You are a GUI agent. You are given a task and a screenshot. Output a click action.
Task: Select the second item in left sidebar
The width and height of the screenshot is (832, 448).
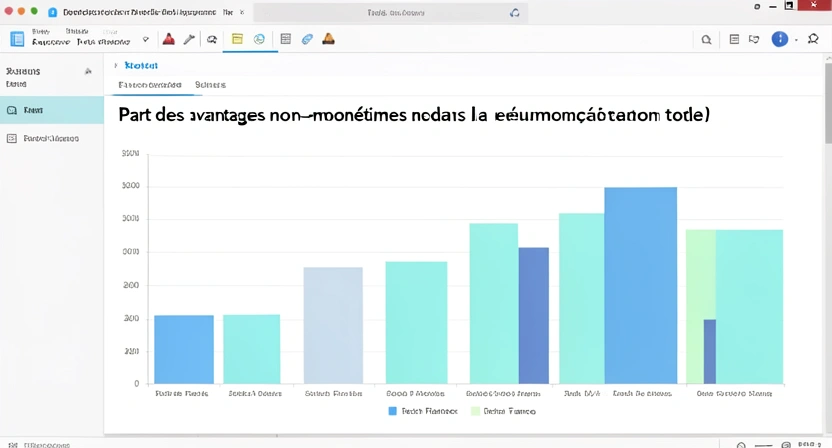(x=51, y=138)
